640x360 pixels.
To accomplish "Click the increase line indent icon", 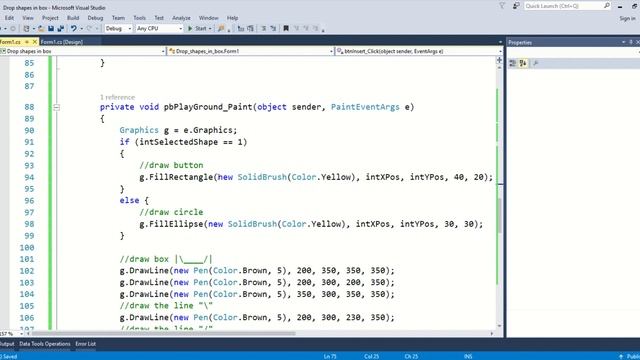I will point(251,29).
